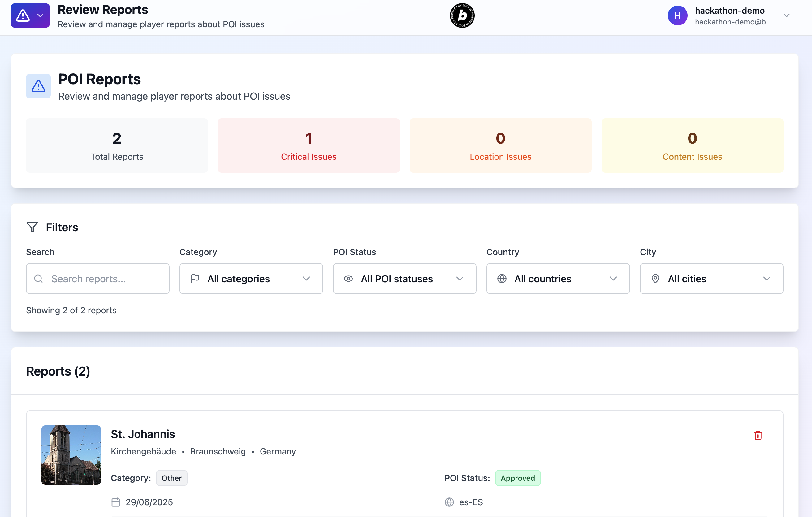Click the Critical Issues stat card
This screenshot has height=517, width=812.
point(309,146)
